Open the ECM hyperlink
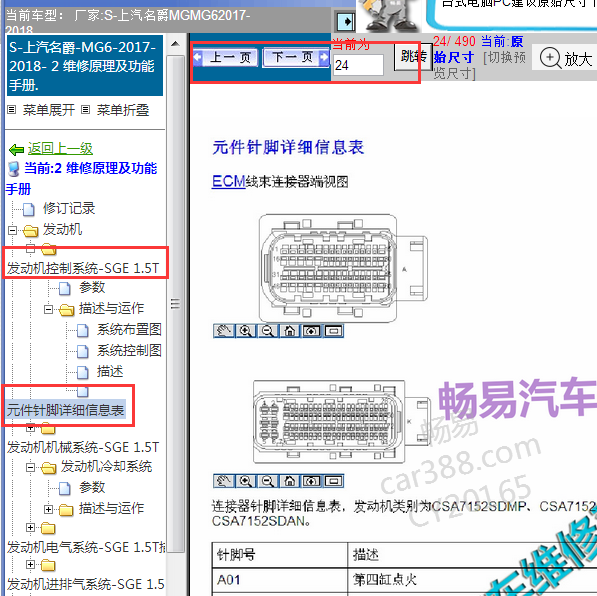 pos(228,181)
